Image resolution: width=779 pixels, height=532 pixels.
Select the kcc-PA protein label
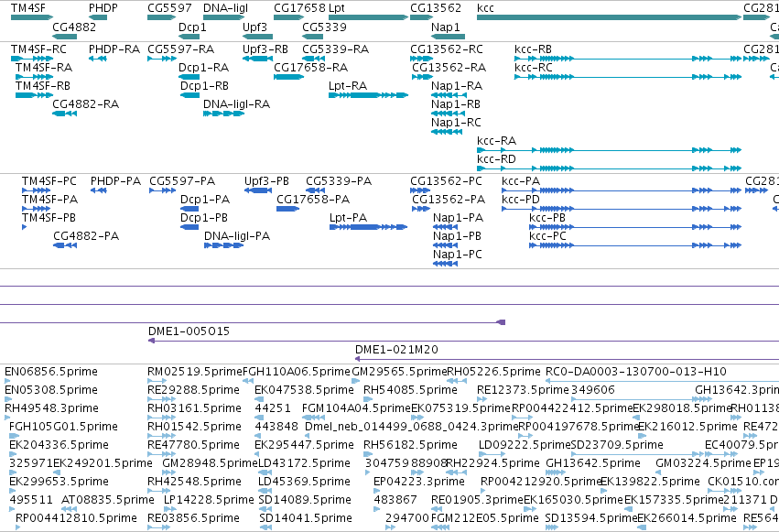click(x=521, y=181)
